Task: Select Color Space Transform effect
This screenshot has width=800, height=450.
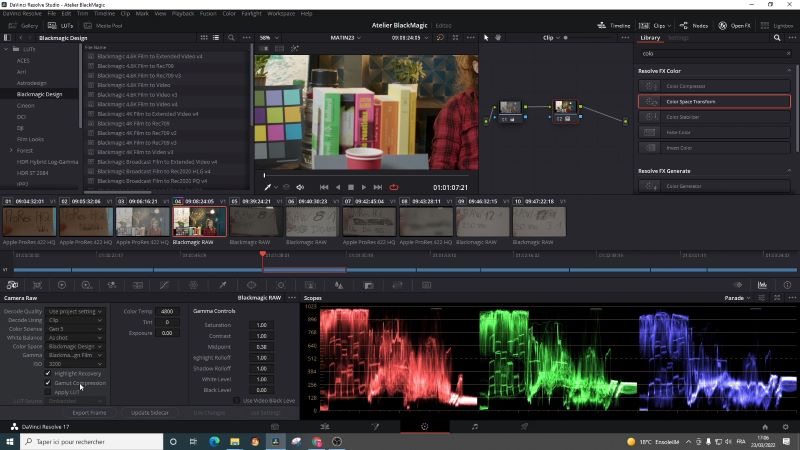Action: 714,102
